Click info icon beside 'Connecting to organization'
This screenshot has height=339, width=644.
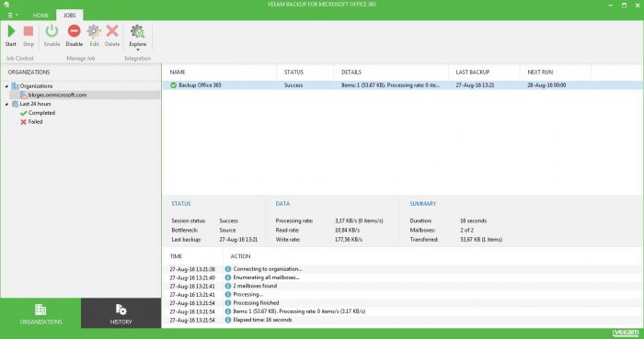point(228,269)
